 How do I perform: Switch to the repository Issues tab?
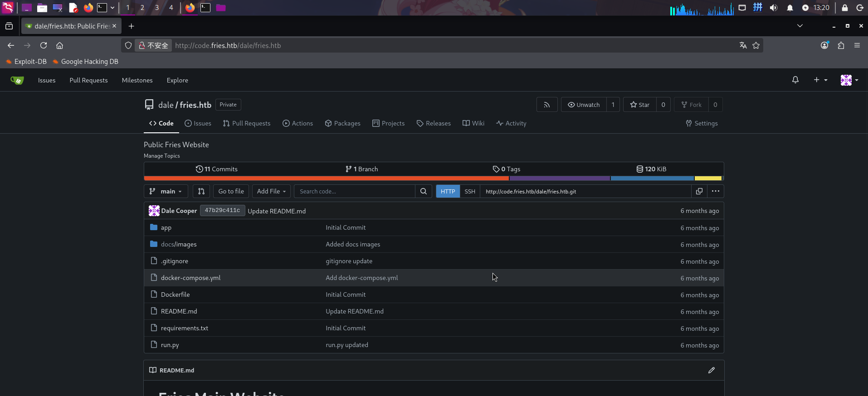pos(198,123)
